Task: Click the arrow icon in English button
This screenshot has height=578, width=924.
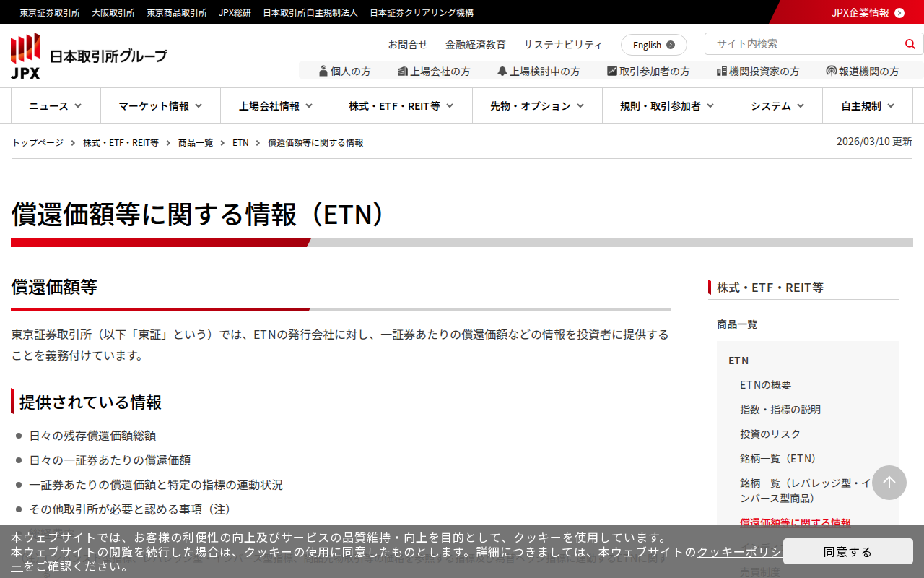Action: coord(671,45)
